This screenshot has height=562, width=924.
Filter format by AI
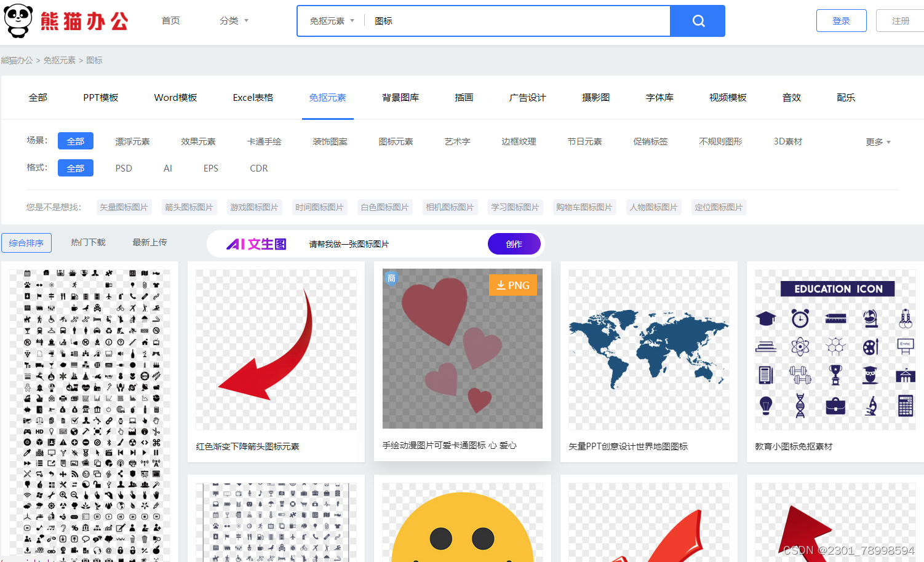pyautogui.click(x=168, y=168)
